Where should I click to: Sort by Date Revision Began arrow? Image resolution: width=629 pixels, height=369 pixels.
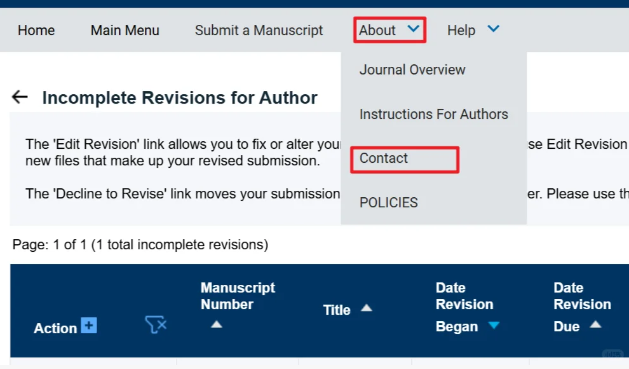tap(494, 325)
